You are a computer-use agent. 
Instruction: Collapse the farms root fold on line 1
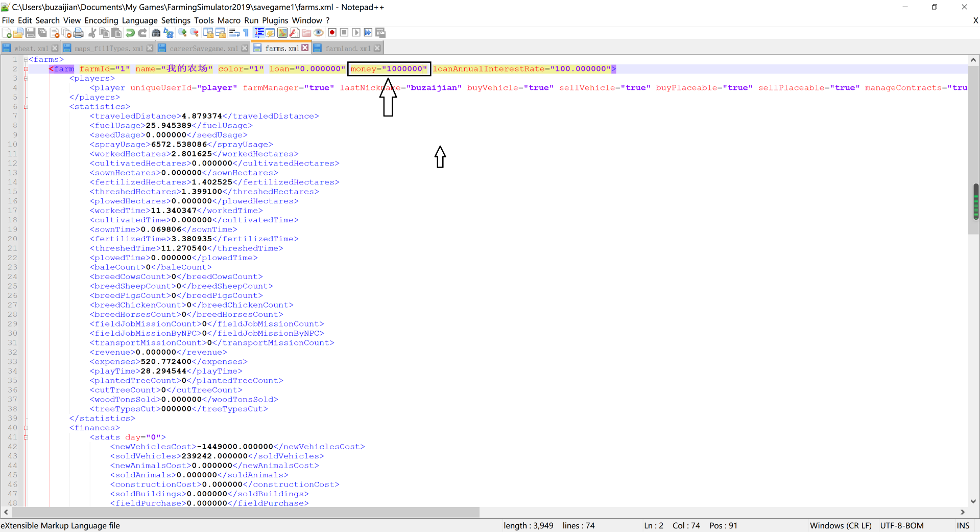[x=26, y=60]
